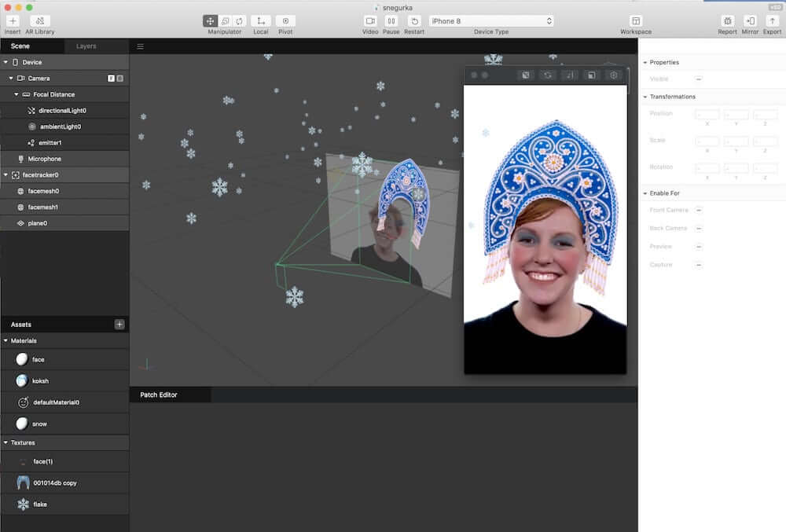
Task: Toggle the Back Camera checkbox
Action: (699, 229)
